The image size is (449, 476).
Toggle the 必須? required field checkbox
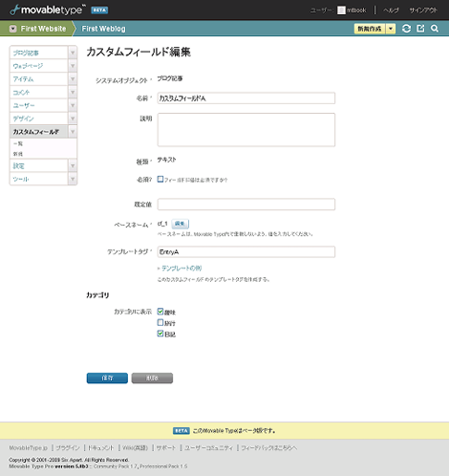[x=160, y=179]
